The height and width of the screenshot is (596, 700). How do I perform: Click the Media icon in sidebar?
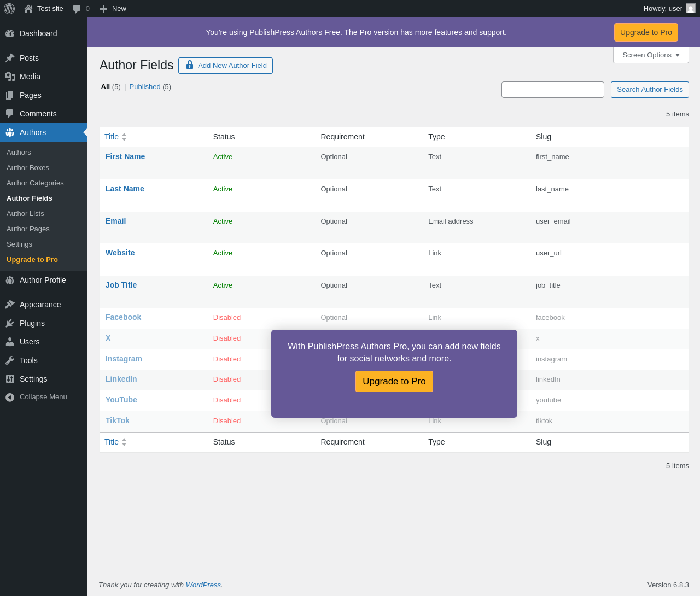pos(10,77)
